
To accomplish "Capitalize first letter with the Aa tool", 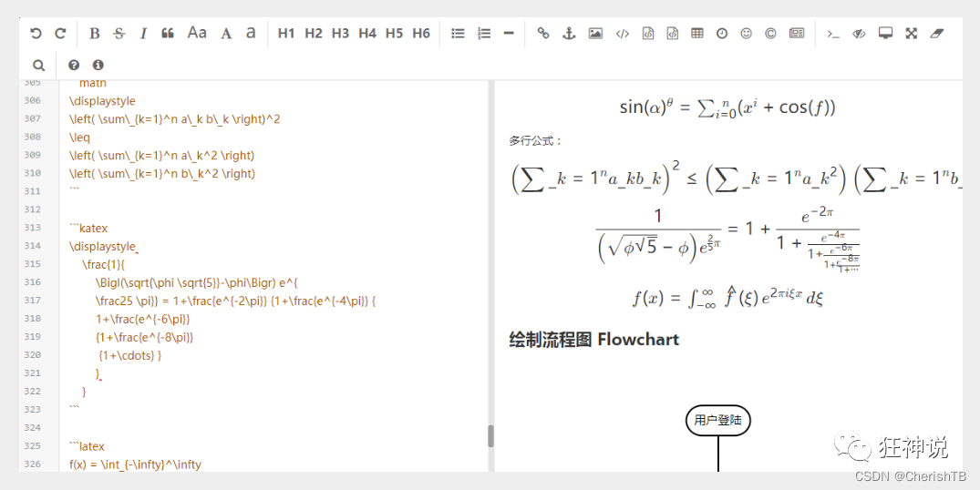I will tap(197, 33).
